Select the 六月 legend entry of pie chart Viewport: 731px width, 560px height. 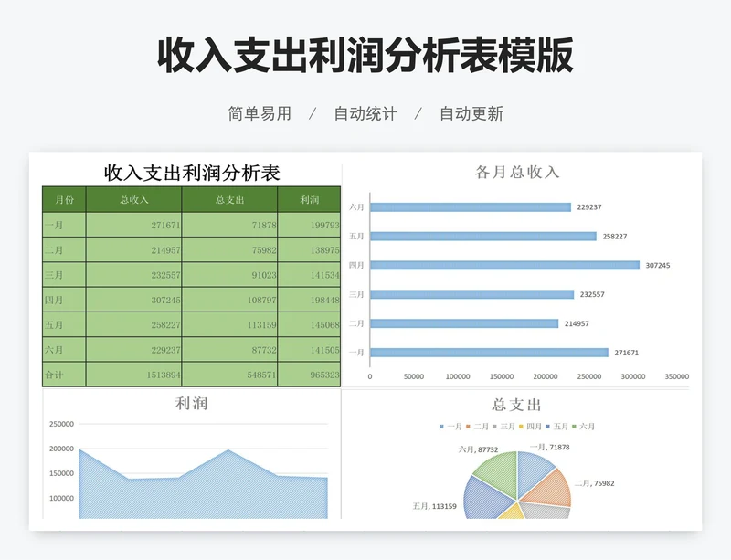tap(583, 427)
